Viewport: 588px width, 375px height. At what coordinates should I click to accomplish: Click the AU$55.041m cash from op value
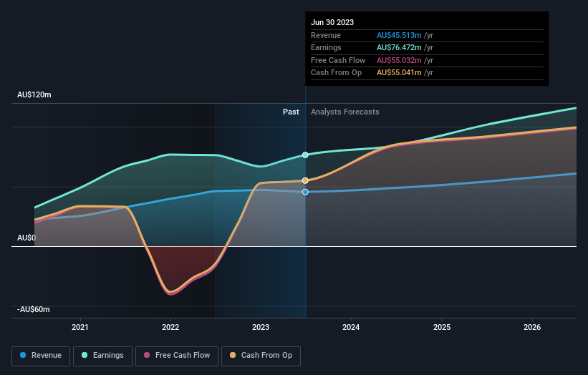click(399, 73)
